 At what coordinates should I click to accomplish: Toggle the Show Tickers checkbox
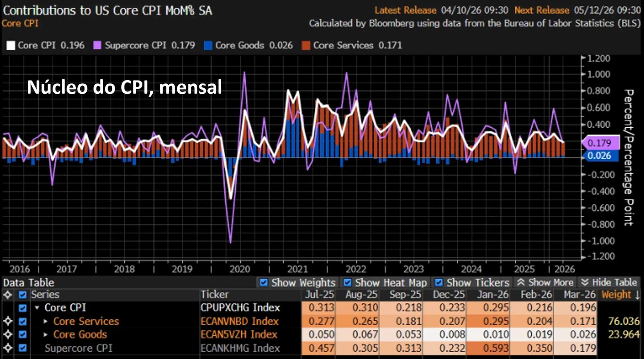[x=439, y=283]
